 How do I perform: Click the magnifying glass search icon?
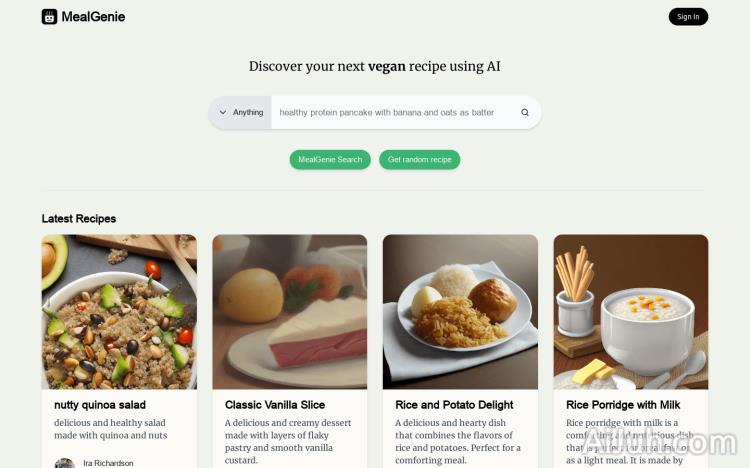525,112
